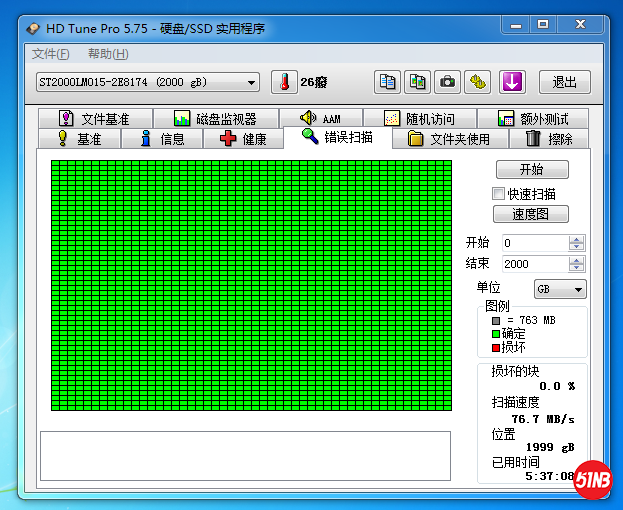Screen dimensions: 623x510
Task: Click the 速度图 button
Action: pyautogui.click(x=532, y=214)
